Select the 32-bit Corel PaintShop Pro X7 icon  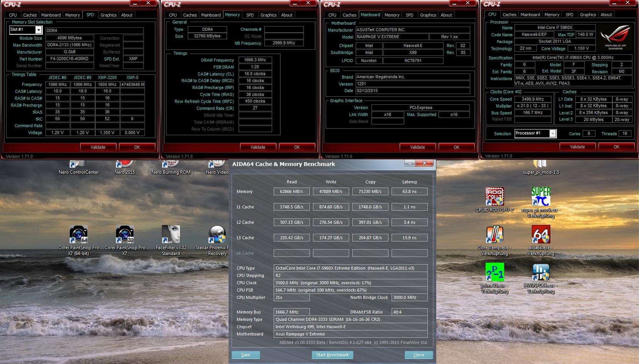tap(125, 241)
